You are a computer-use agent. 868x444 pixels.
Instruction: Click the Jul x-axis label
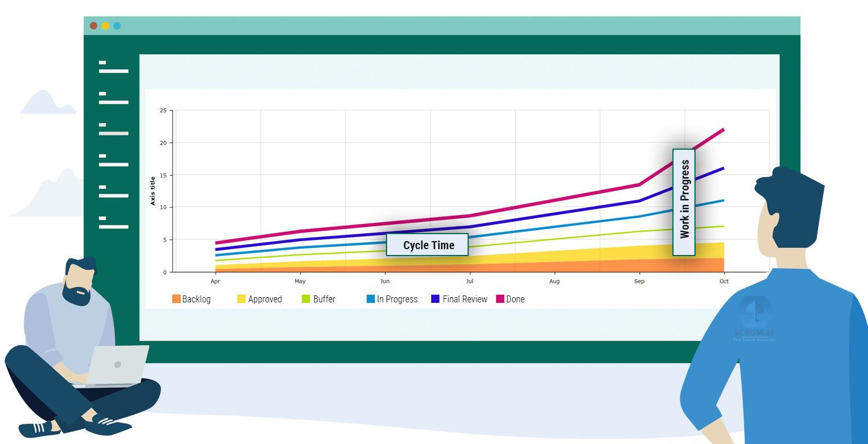click(469, 282)
